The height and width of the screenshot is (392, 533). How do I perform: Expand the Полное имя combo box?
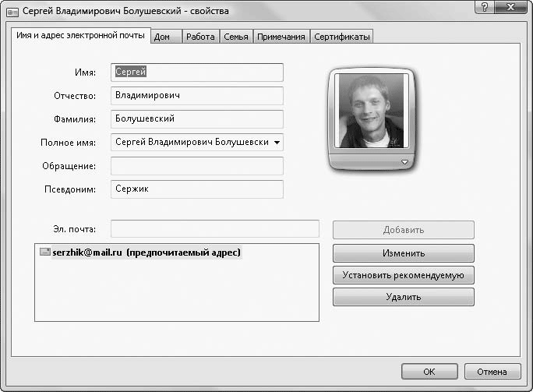[277, 143]
